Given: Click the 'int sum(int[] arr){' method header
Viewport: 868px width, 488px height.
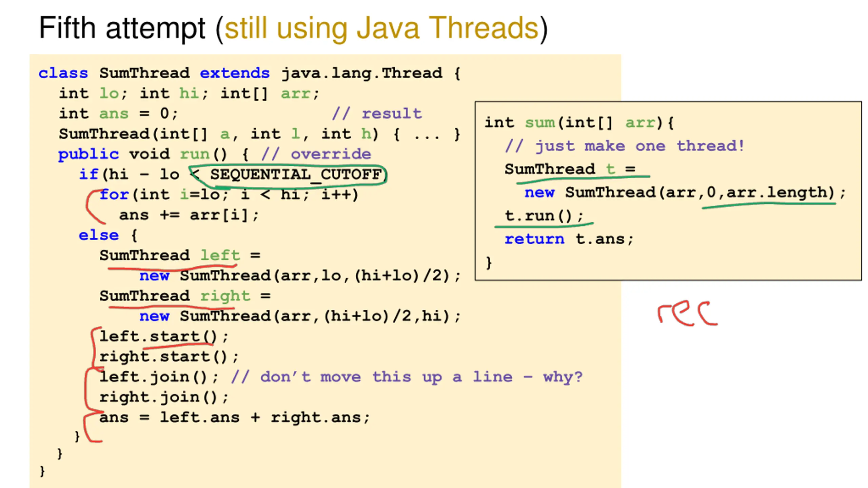Looking at the screenshot, I should tap(579, 123).
